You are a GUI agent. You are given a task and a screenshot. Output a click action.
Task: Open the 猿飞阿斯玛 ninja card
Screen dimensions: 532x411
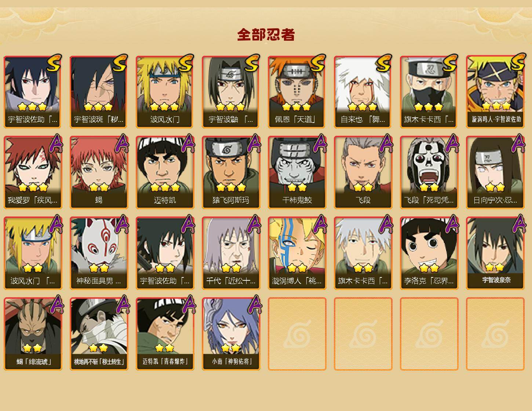(231, 172)
